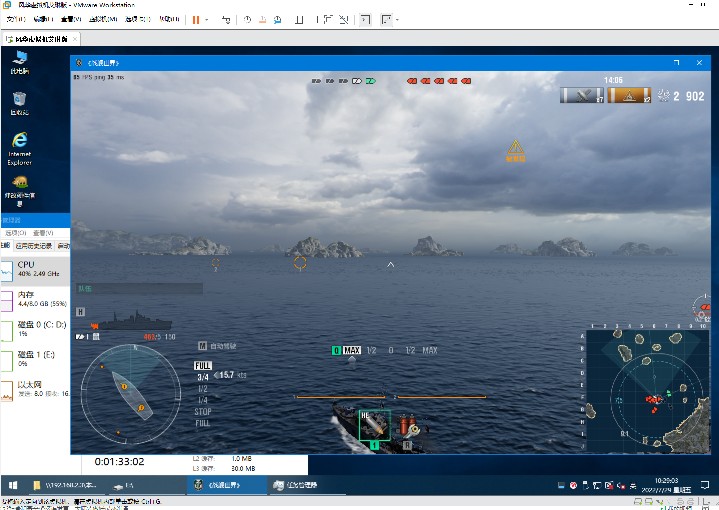719x510 pixels.
Task: Click the orange target reticle on horizon
Action: [300, 263]
